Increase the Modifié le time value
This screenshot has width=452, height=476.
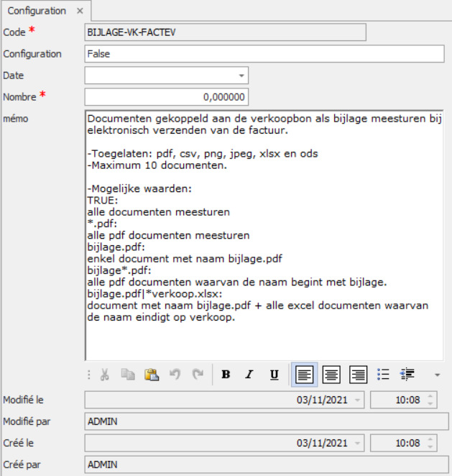click(x=430, y=396)
